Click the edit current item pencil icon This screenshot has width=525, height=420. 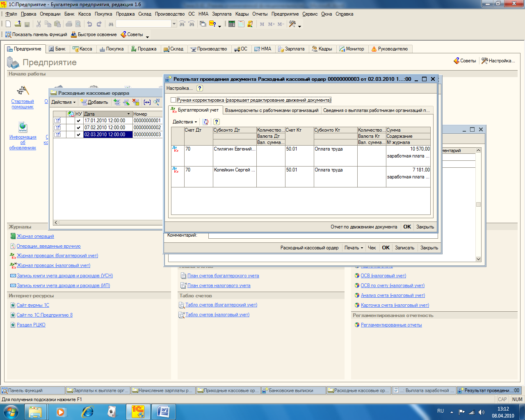[x=126, y=102]
